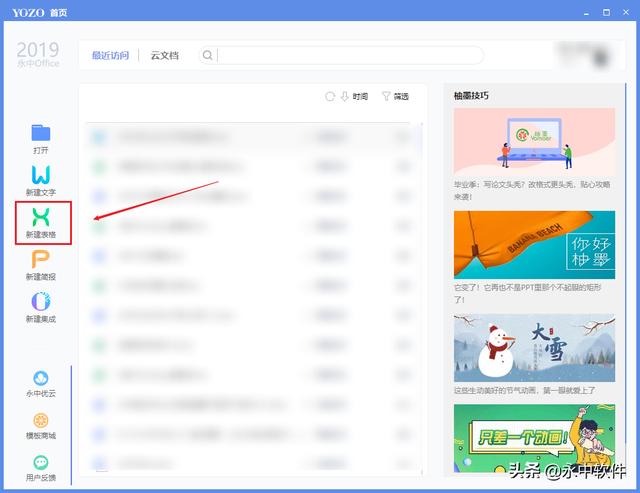Viewport: 640px width, 493px height.
Task: Open 永中优云 cloud service
Action: 41,379
